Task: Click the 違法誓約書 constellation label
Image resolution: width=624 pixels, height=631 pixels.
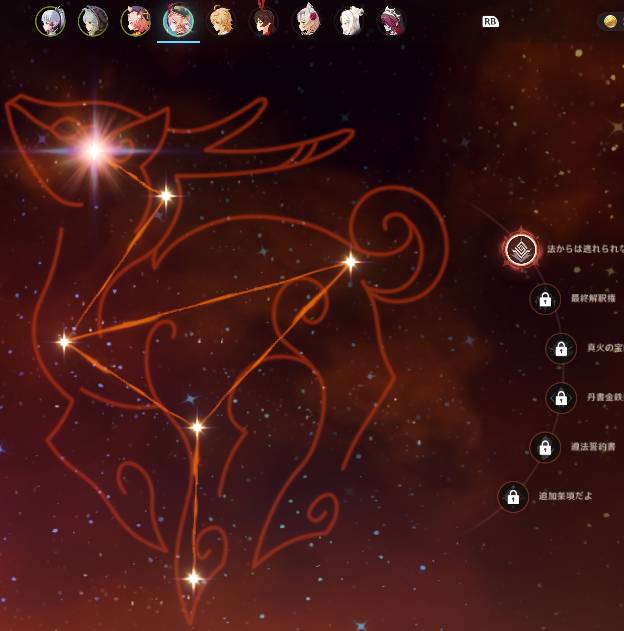Action: click(x=593, y=447)
